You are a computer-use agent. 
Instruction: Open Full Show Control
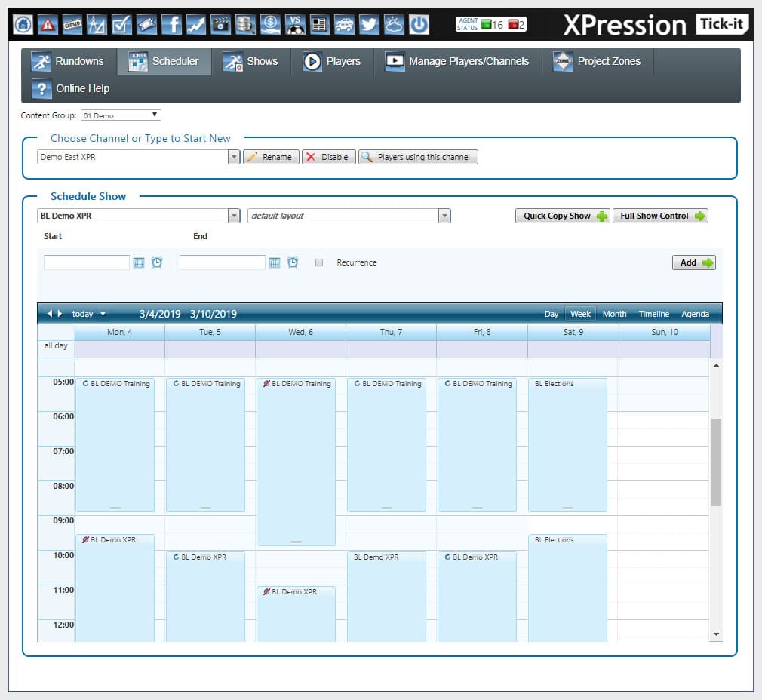660,216
